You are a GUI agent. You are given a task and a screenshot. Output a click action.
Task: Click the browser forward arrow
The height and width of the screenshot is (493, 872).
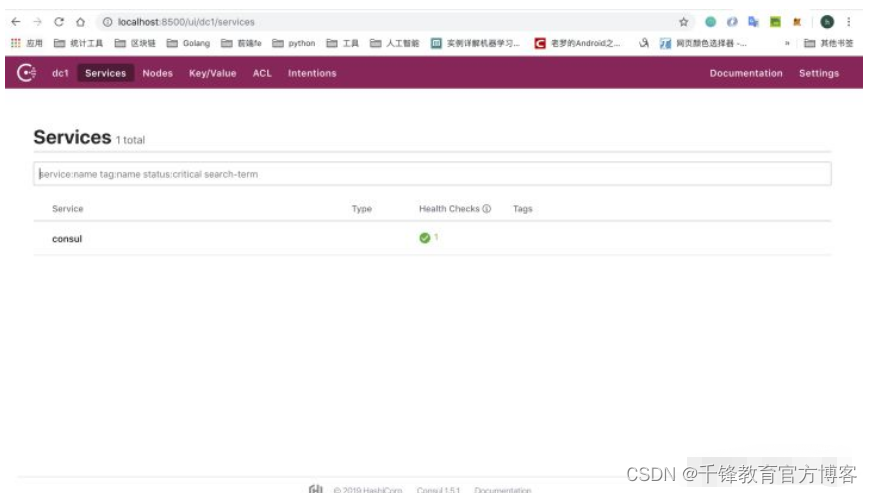(x=37, y=22)
